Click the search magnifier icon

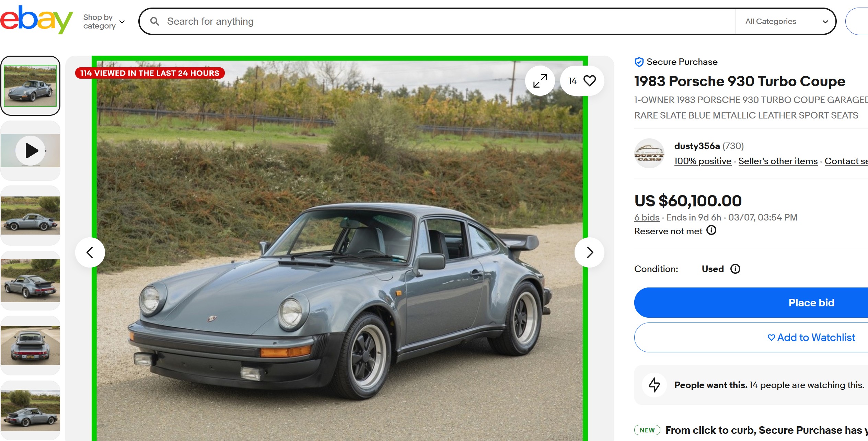pyautogui.click(x=155, y=22)
